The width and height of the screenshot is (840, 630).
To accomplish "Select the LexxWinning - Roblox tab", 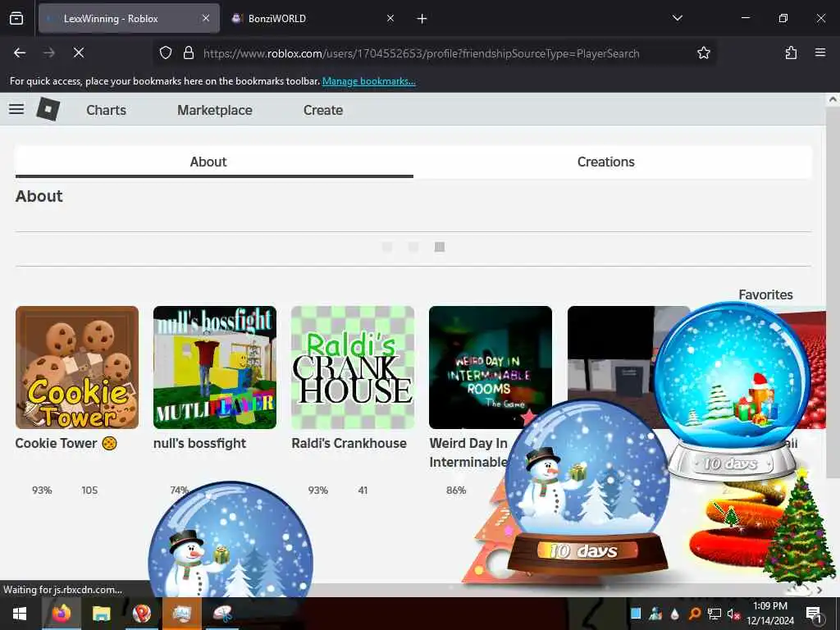I will (129, 18).
